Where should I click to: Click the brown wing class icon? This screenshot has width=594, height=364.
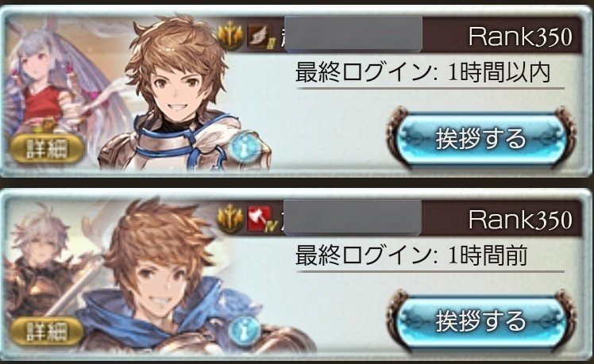[x=260, y=36]
